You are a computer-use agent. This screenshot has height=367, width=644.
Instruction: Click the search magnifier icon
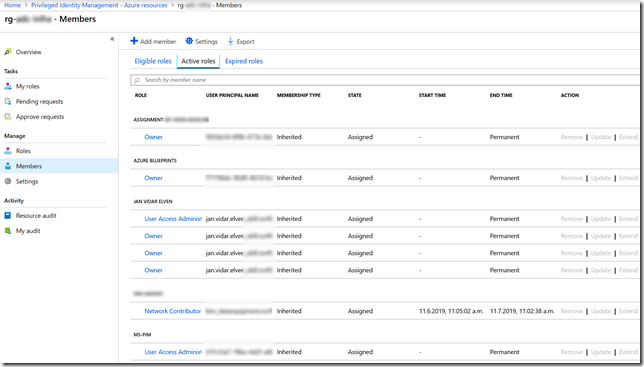click(x=137, y=80)
